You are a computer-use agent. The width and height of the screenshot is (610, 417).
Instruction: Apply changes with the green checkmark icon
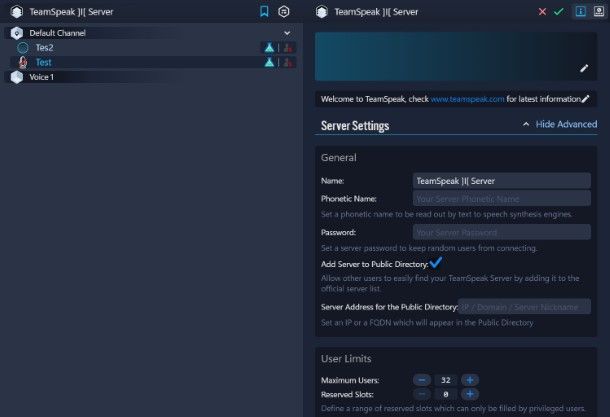click(559, 12)
